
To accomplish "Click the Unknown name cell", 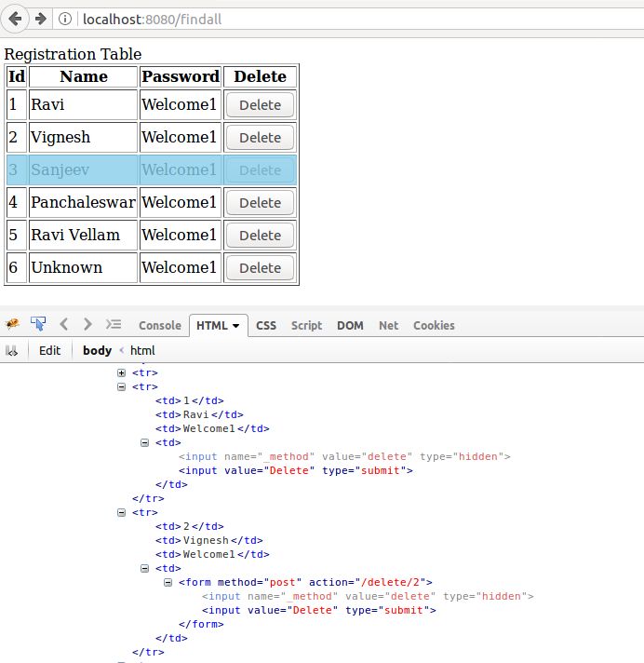I will tap(83, 267).
